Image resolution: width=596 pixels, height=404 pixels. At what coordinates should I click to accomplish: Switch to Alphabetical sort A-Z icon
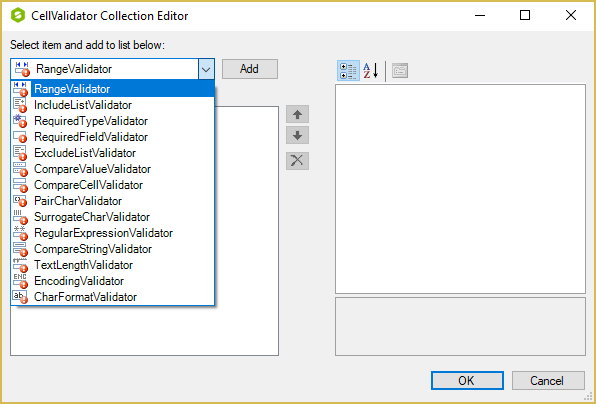click(371, 71)
